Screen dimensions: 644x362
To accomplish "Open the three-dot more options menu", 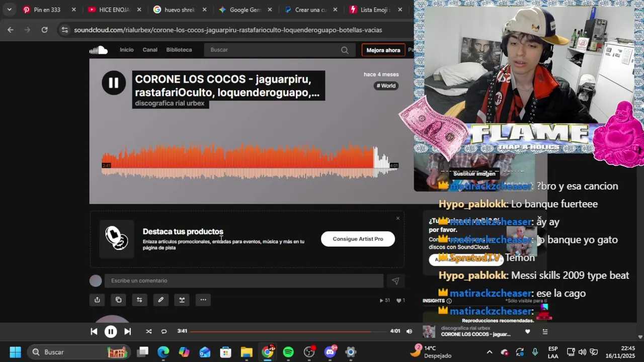I will pos(203,300).
